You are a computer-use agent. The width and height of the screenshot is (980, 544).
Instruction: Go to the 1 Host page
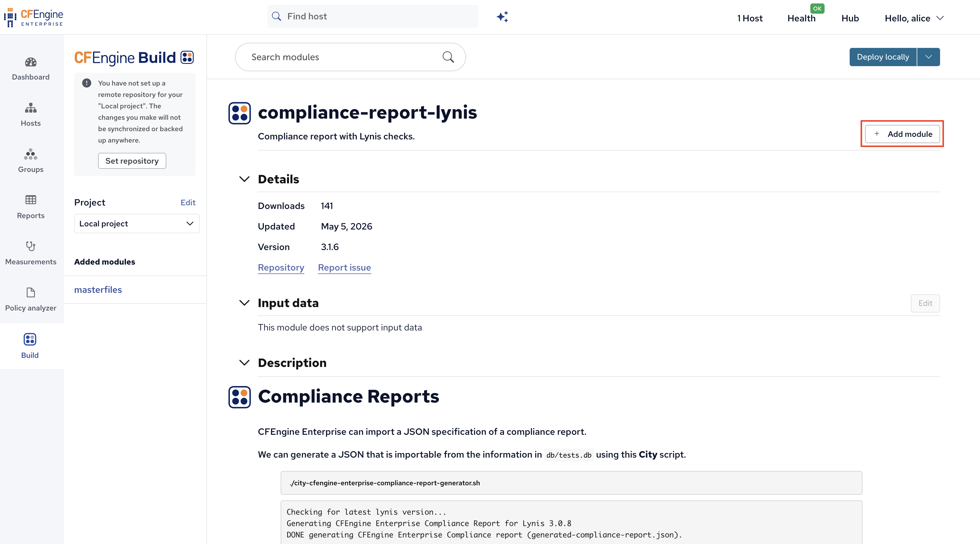pos(750,18)
